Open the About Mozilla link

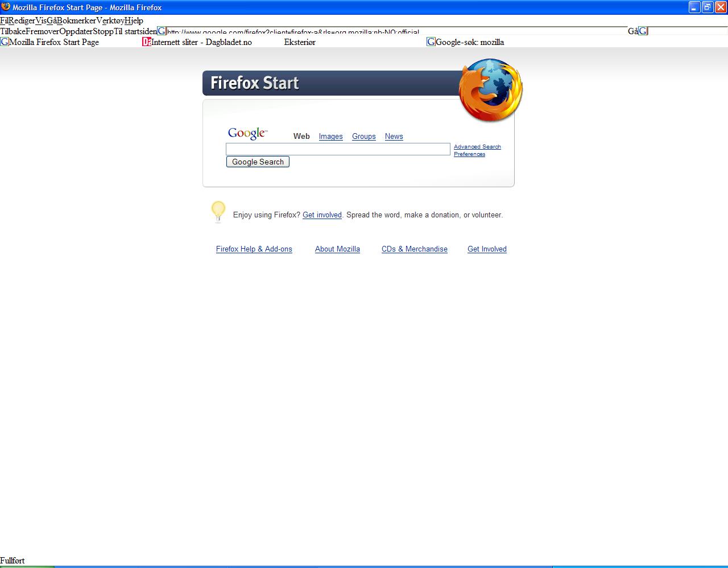coord(337,249)
